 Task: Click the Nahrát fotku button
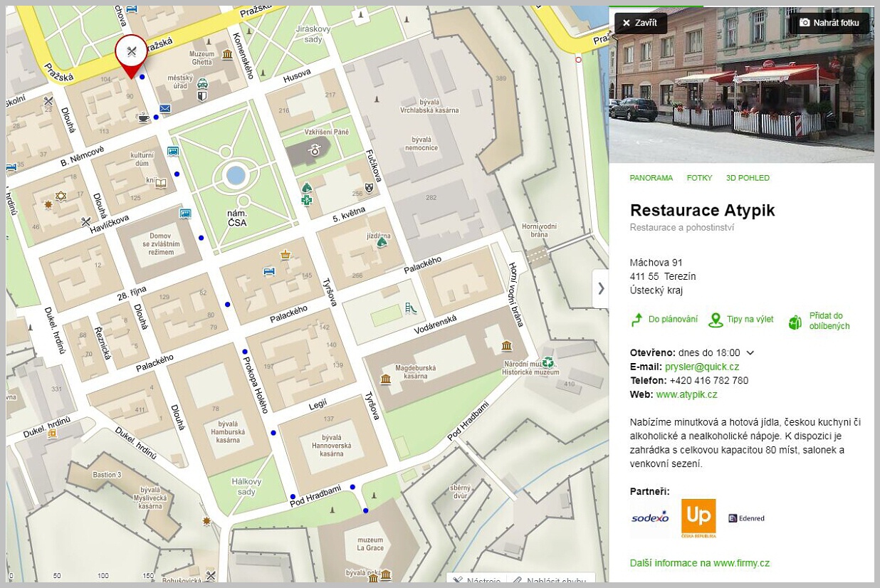coord(829,23)
